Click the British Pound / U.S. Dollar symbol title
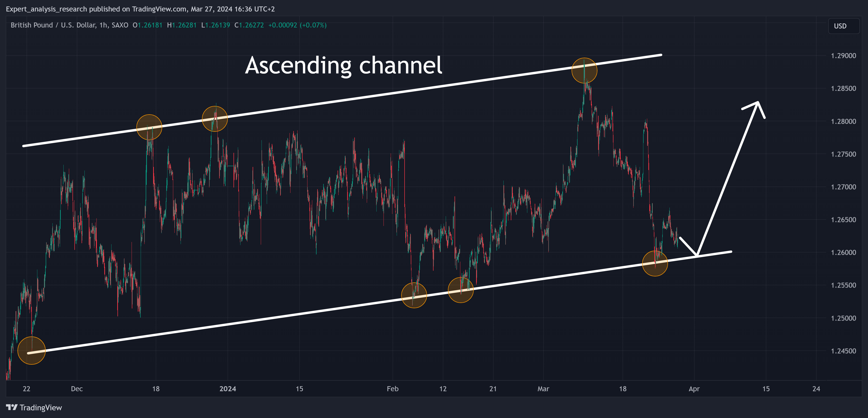This screenshot has height=418, width=868. click(69, 25)
